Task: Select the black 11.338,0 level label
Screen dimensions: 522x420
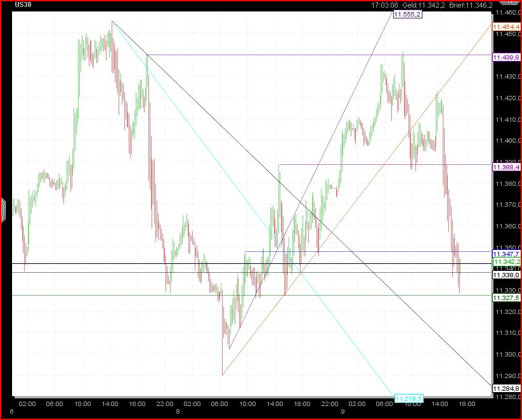Action: tap(506, 275)
